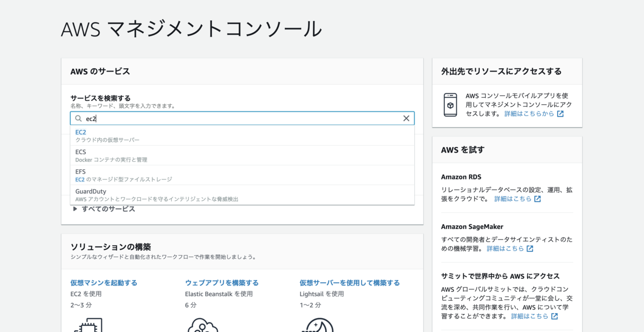Click the Lightsail illustration icon
644x332 pixels.
pos(317,325)
